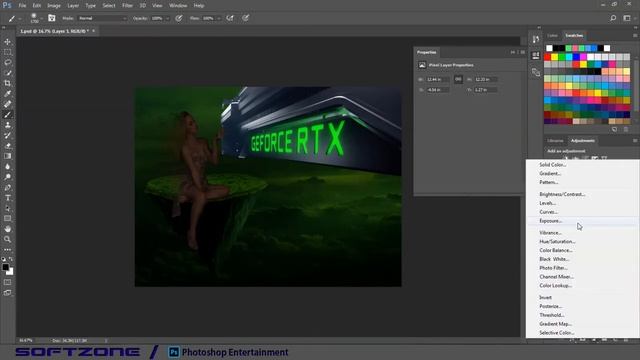Click the create new swatch icon

tap(614, 129)
